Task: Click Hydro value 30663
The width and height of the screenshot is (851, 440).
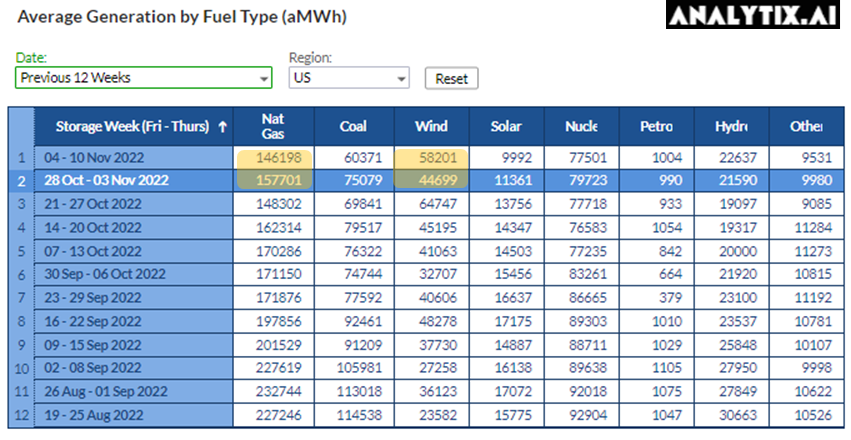Action: 738,415
